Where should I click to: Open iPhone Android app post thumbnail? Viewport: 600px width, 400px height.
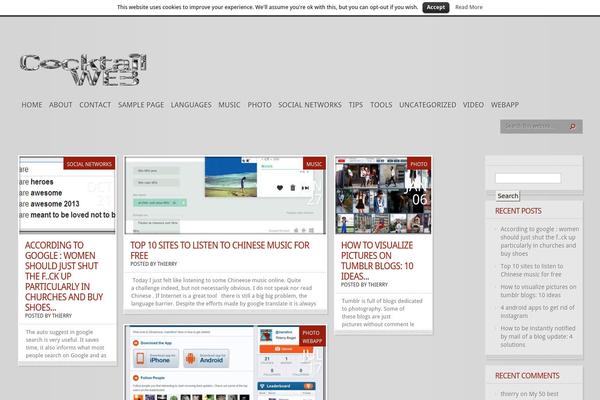point(225,363)
